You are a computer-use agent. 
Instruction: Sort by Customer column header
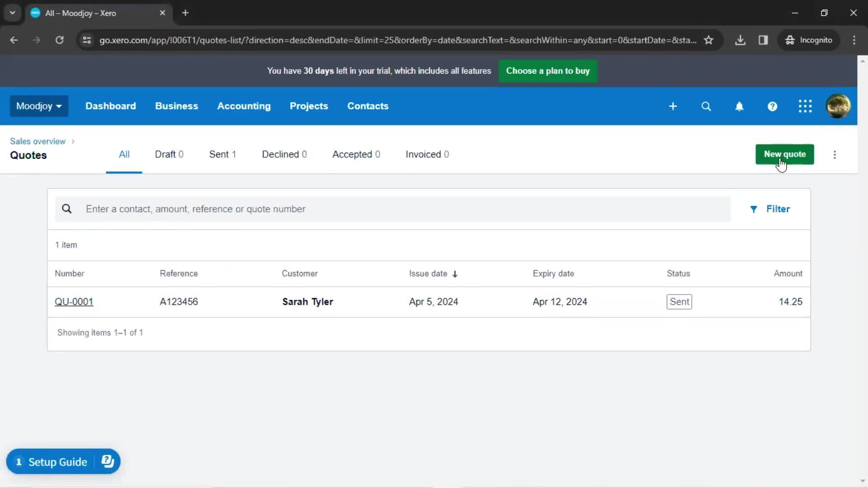pos(299,274)
